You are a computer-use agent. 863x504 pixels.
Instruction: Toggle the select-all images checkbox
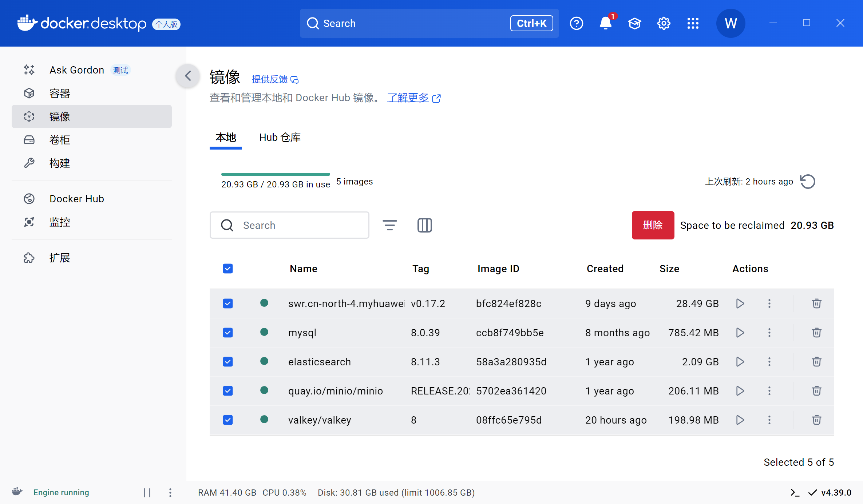coord(228,269)
